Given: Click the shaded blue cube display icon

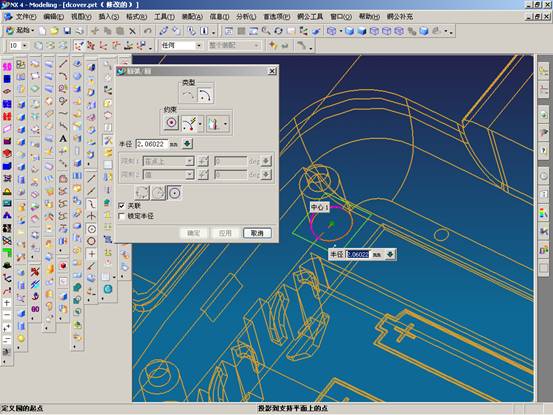Looking at the screenshot, I should pyautogui.click(x=350, y=31).
